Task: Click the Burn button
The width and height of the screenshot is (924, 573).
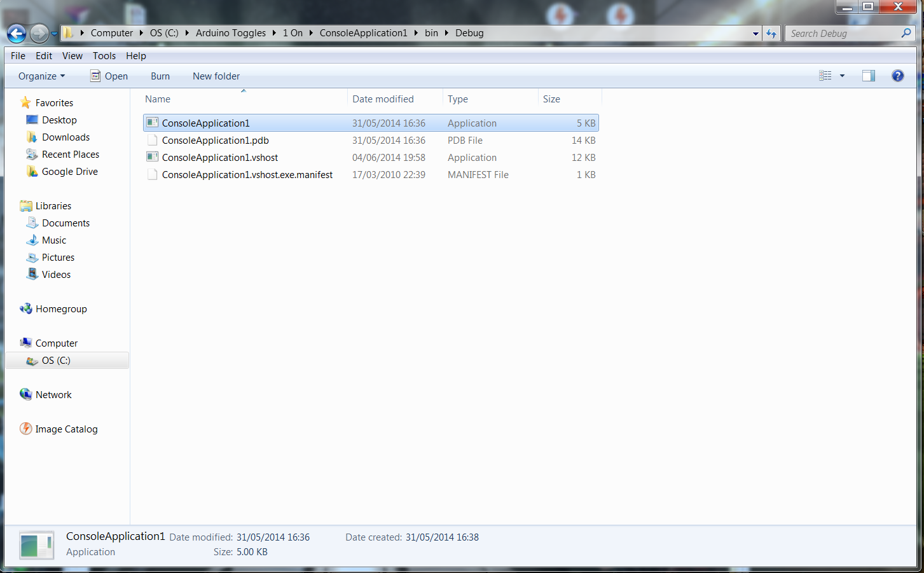Action: [x=160, y=76]
